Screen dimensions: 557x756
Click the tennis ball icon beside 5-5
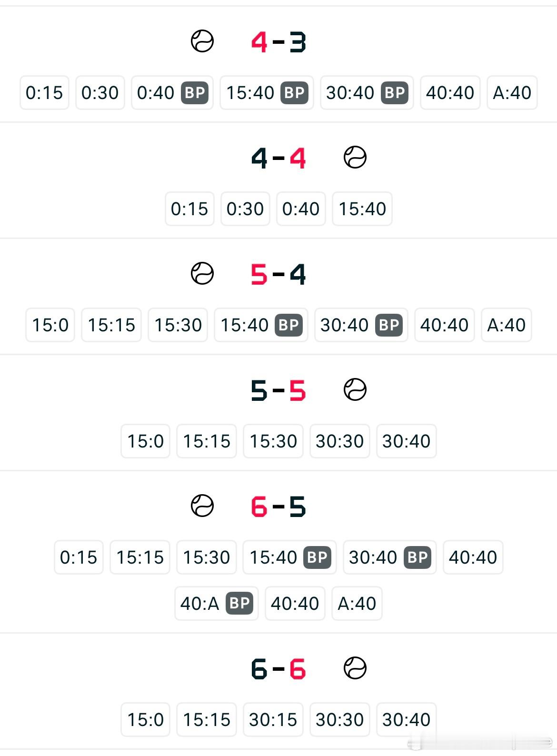tap(355, 389)
